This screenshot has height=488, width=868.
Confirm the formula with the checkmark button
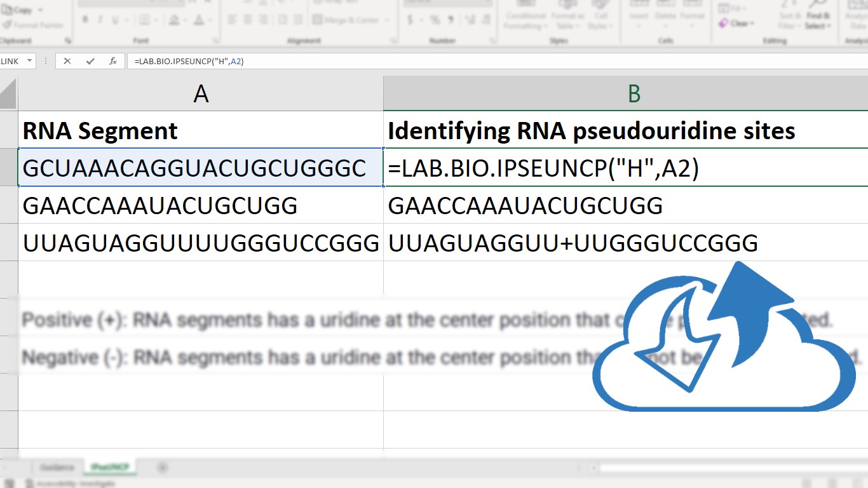[x=90, y=62]
